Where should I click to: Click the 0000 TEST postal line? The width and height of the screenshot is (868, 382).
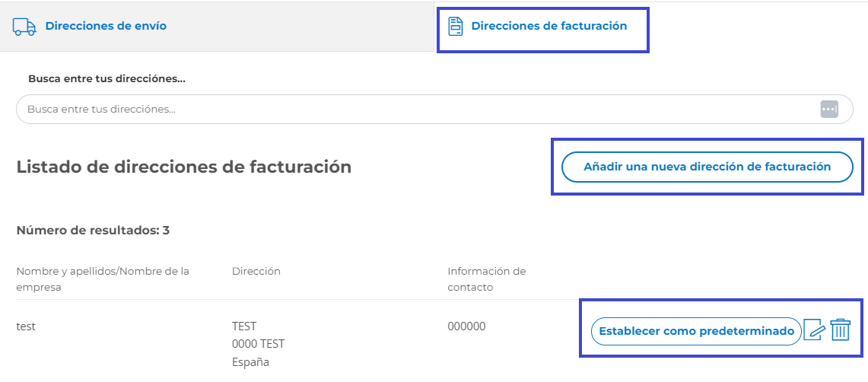click(x=259, y=344)
